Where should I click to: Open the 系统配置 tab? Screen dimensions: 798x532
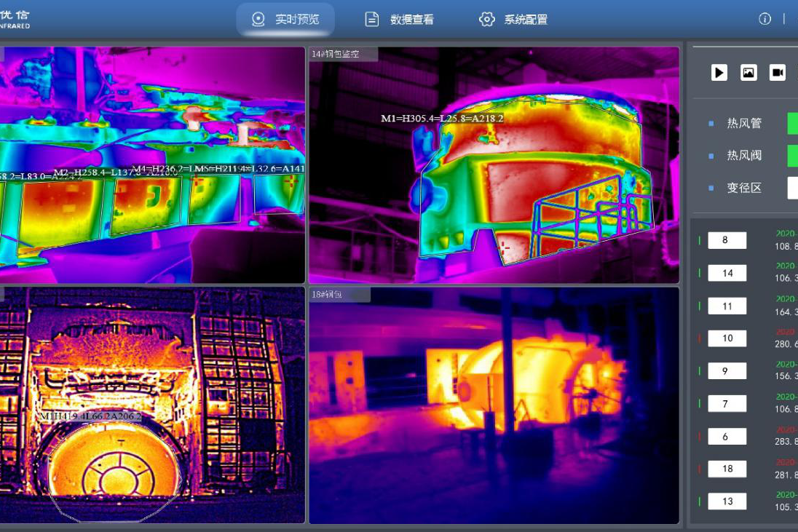point(526,20)
